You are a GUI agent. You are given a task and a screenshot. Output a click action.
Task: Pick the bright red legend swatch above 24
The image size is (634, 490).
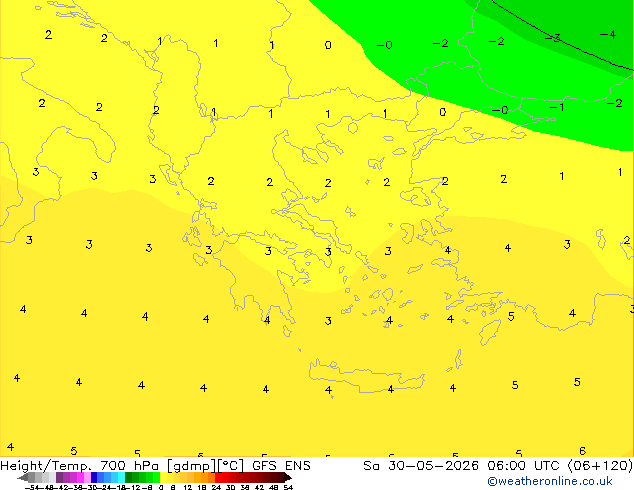(218, 477)
